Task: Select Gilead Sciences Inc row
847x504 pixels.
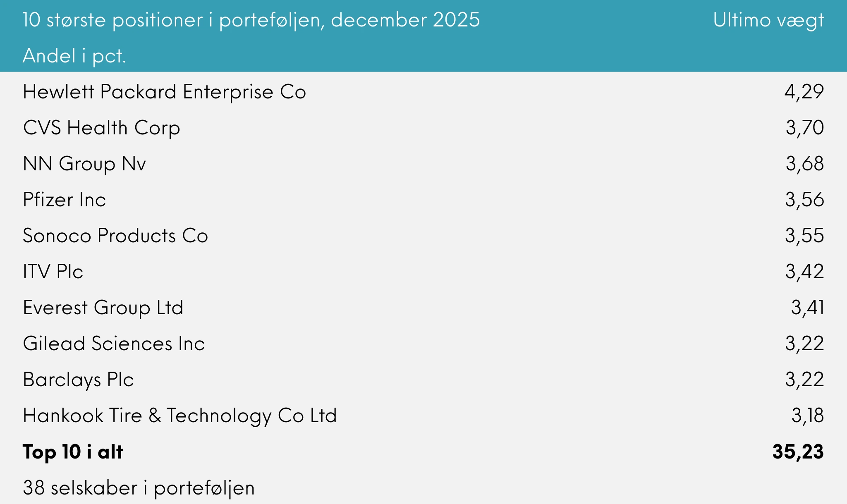Action: [114, 344]
